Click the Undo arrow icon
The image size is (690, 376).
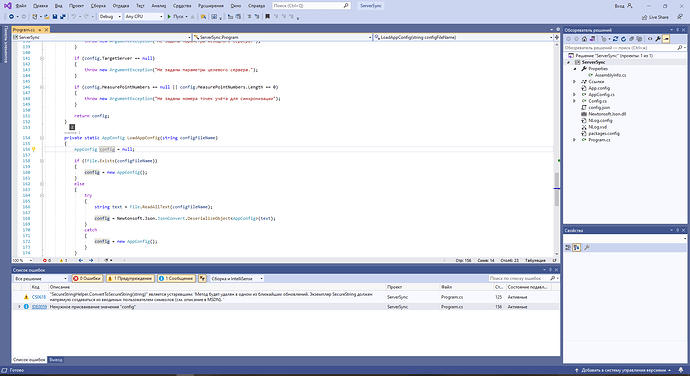[x=73, y=17]
